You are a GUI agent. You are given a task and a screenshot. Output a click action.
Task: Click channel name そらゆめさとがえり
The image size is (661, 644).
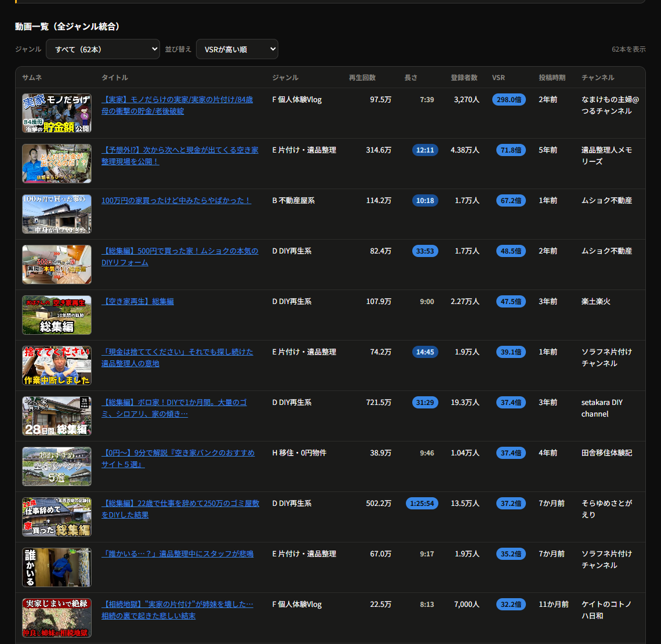pos(606,509)
